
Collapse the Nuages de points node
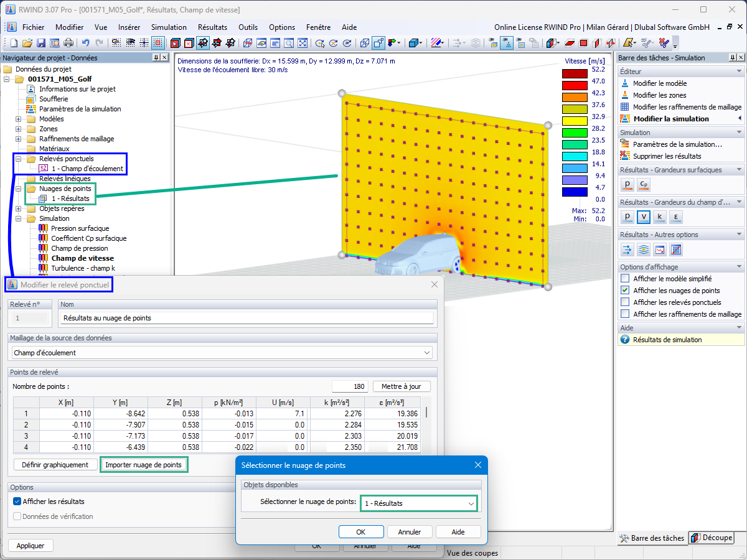pyautogui.click(x=18, y=189)
